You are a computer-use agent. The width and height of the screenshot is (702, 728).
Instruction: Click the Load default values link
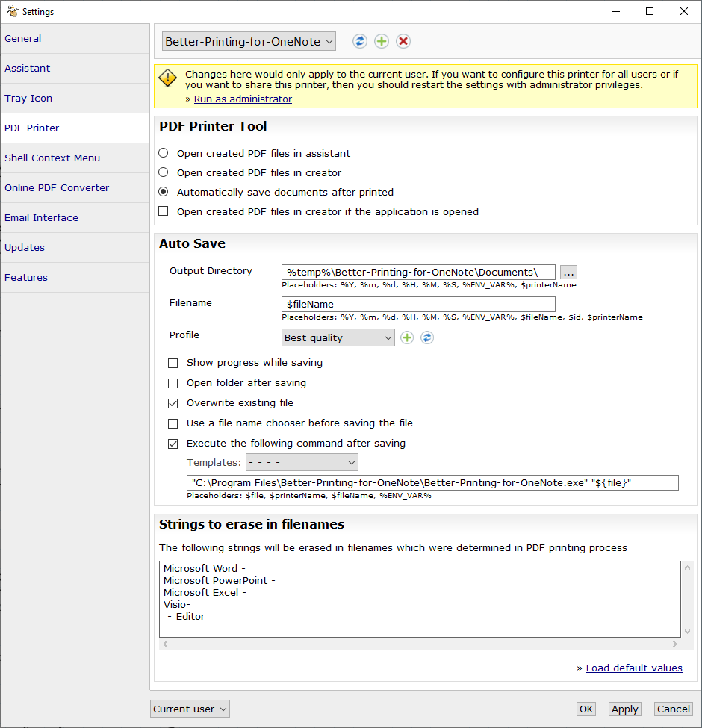point(633,668)
